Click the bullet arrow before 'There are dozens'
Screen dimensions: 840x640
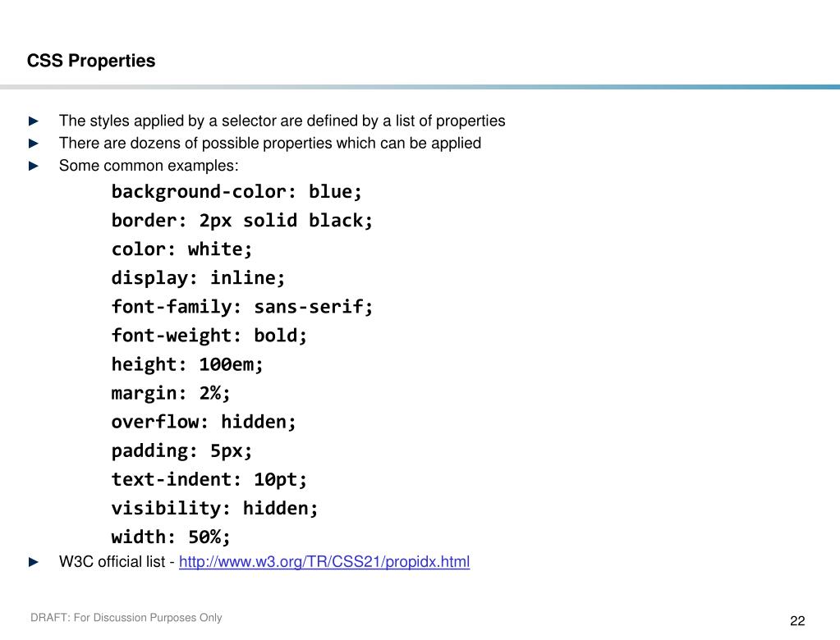pos(34,144)
